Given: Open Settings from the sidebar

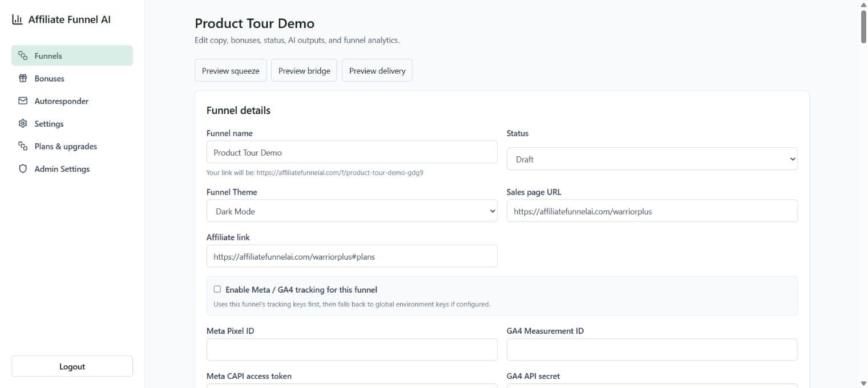Looking at the screenshot, I should click(x=72, y=124).
